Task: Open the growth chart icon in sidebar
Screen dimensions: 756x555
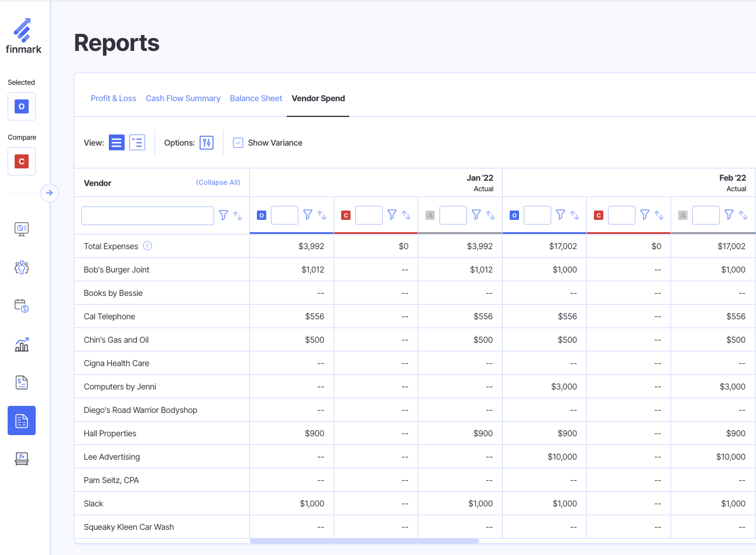Action: [x=22, y=344]
